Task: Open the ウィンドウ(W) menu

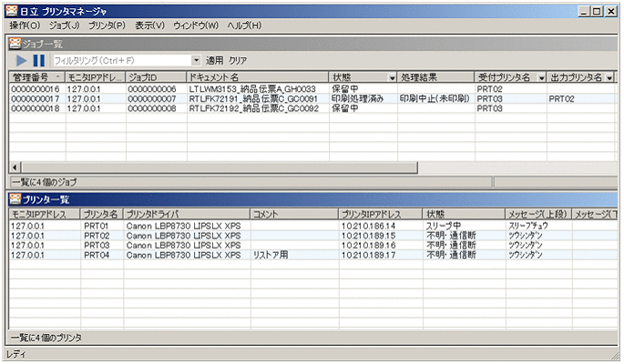Action: [x=195, y=25]
